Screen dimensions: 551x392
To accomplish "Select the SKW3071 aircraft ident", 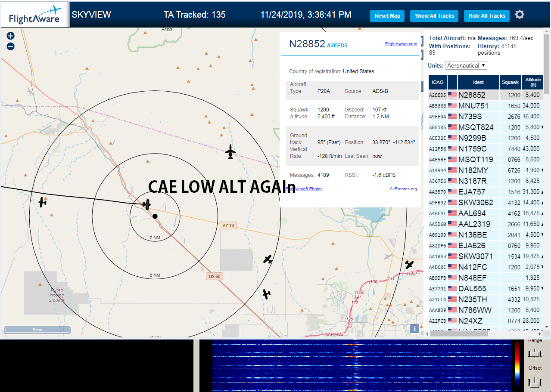I will (x=476, y=256).
